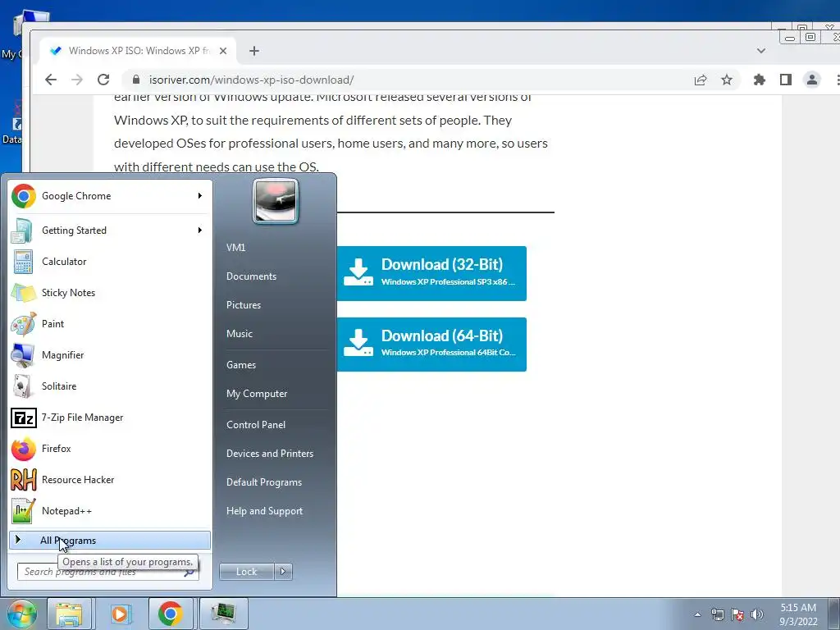Viewport: 840px width, 630px height.
Task: Expand Google Chrome jump list arrow
Action: coord(200,196)
